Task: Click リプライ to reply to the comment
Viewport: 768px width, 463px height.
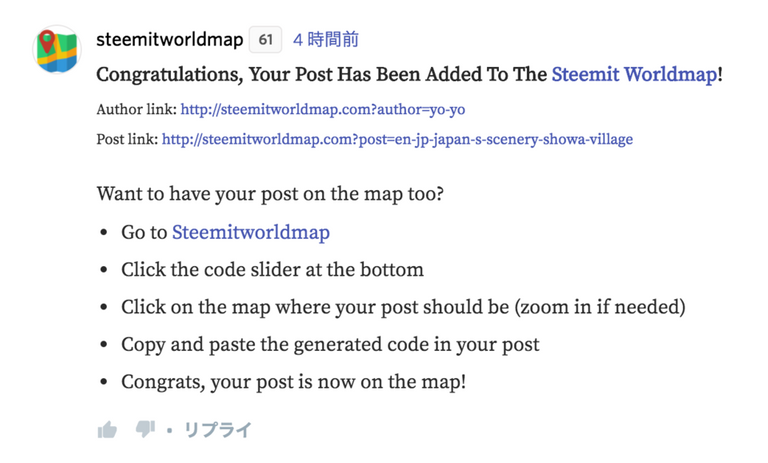Action: point(217,430)
